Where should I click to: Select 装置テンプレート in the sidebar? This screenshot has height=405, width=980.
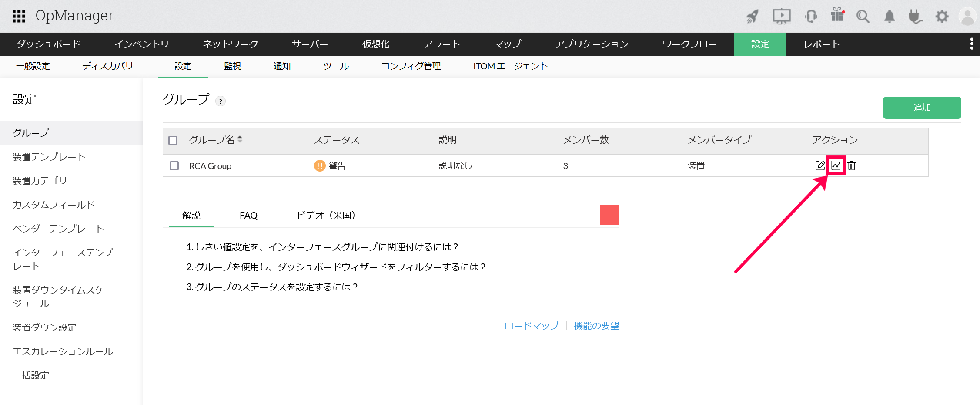click(x=49, y=157)
